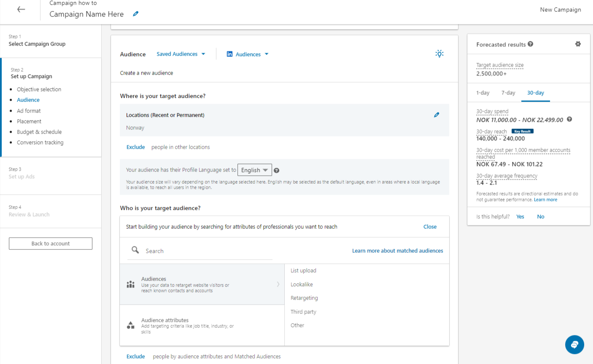Click the audience attribute Search field

tap(198, 251)
